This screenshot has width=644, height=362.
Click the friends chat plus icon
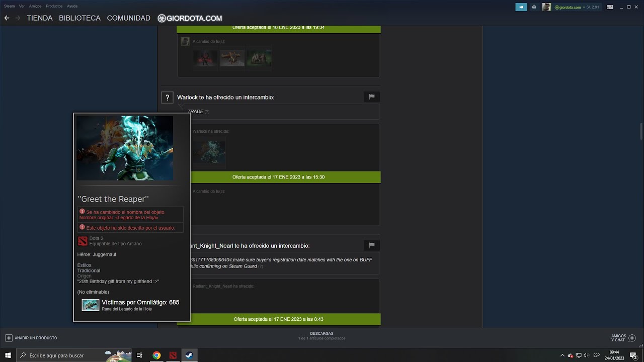click(632, 338)
